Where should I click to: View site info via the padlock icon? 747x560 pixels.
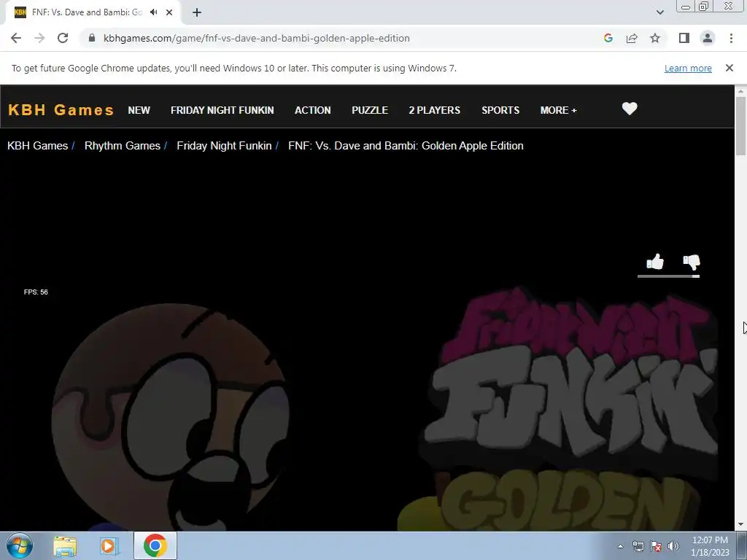pyautogui.click(x=92, y=38)
